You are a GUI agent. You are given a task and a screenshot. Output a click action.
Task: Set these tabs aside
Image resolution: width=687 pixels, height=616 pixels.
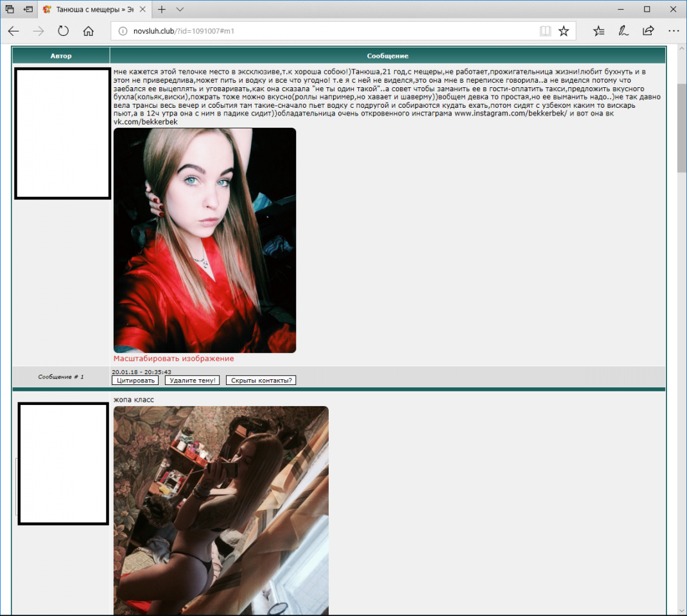click(28, 10)
